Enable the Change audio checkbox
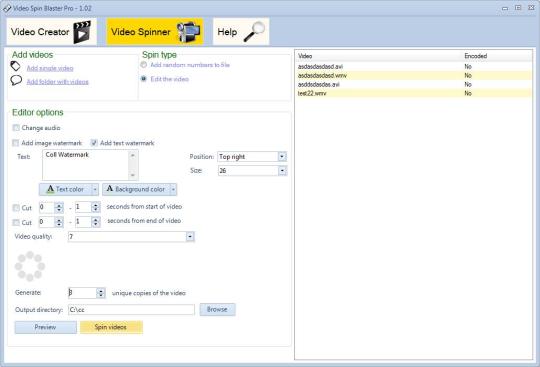Viewport: 540px width, 367px height. [x=16, y=128]
